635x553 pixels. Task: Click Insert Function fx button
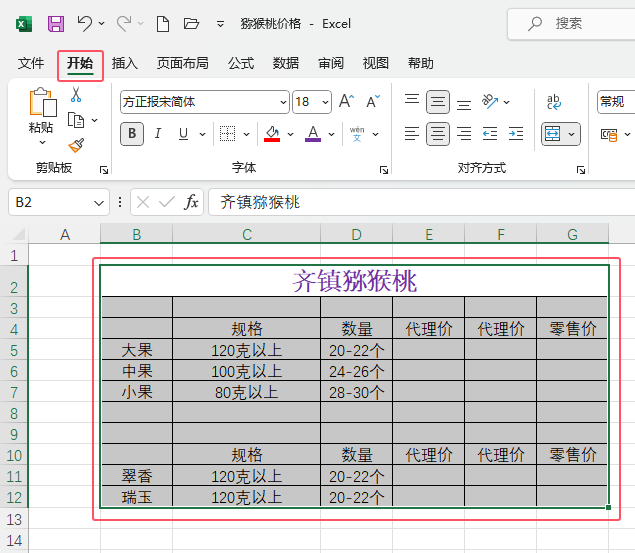point(191,202)
